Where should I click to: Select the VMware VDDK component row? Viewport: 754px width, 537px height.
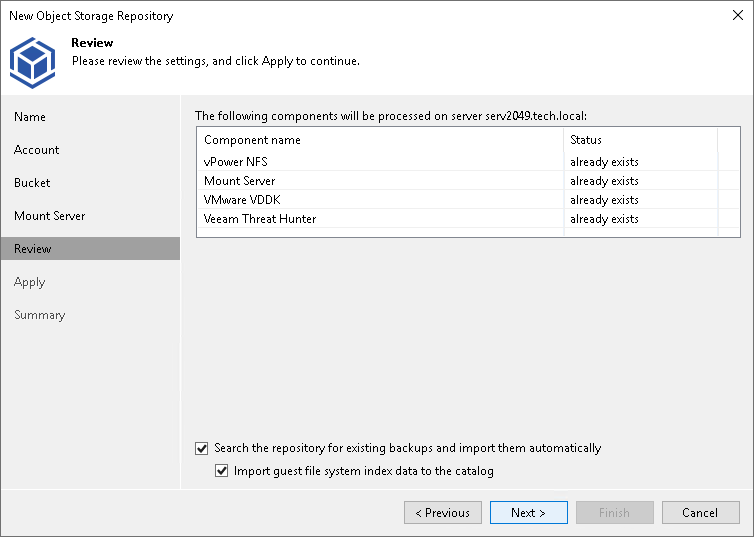click(468, 200)
